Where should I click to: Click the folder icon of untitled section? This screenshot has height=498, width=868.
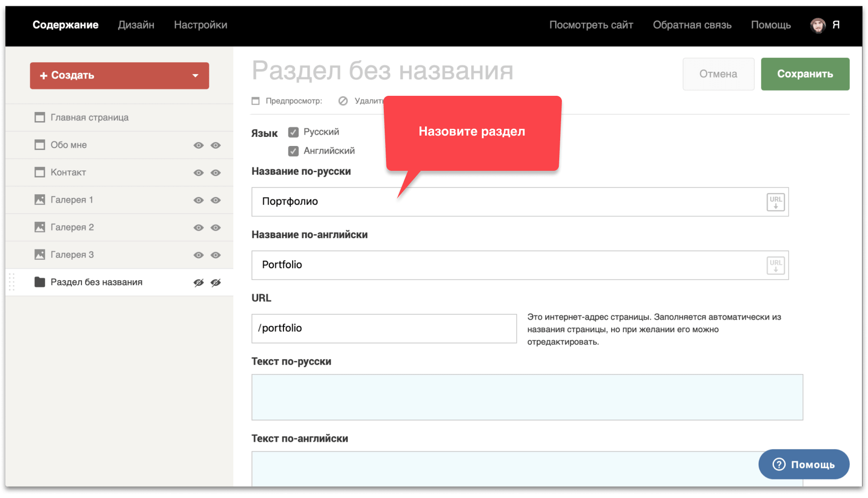40,282
